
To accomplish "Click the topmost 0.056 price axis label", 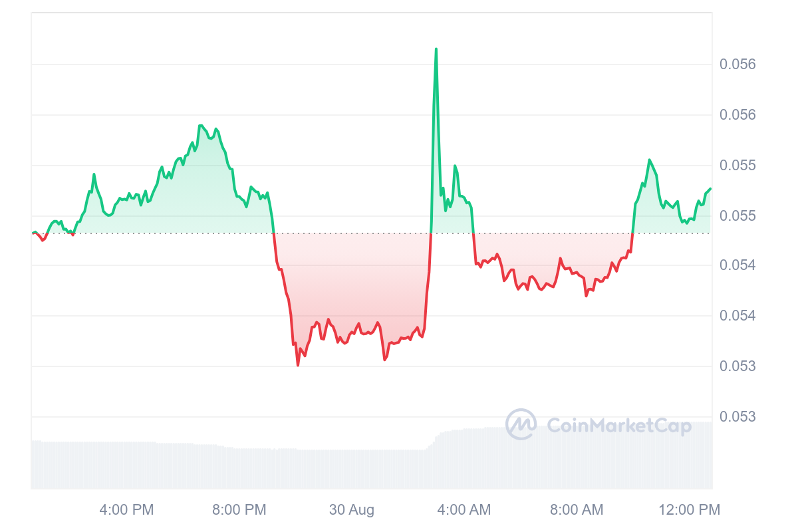I will pyautogui.click(x=737, y=65).
